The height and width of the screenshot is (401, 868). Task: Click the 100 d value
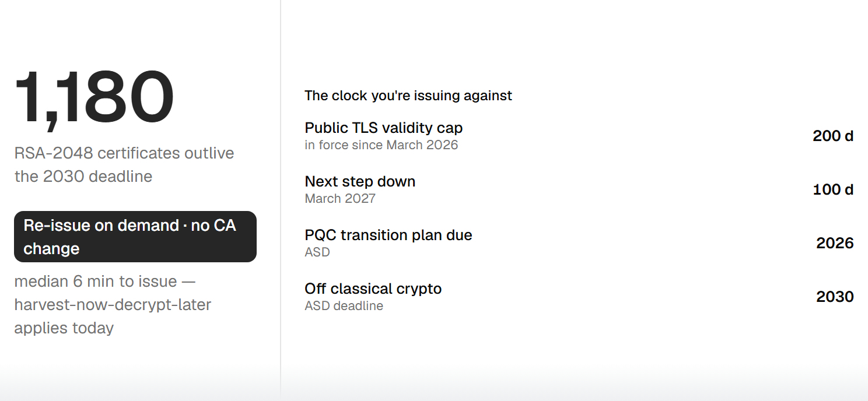click(x=833, y=189)
